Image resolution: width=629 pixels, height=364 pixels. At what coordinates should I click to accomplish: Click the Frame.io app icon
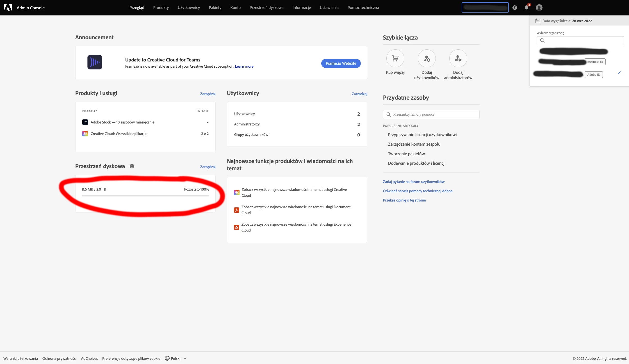pos(95,62)
